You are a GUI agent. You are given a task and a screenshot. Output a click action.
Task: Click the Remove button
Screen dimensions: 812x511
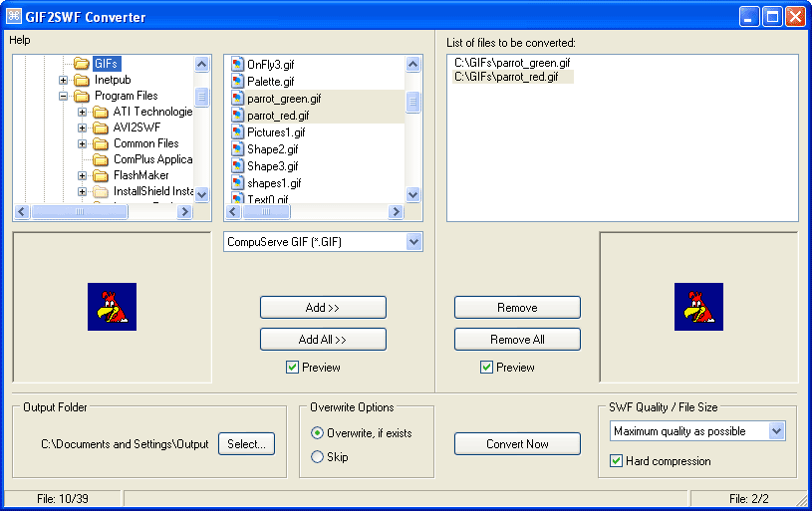click(517, 308)
